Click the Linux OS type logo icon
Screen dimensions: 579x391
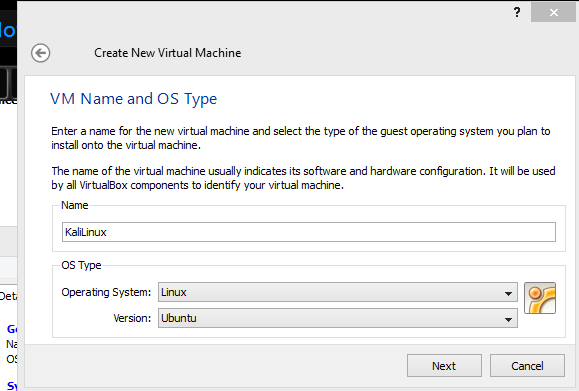click(x=540, y=298)
